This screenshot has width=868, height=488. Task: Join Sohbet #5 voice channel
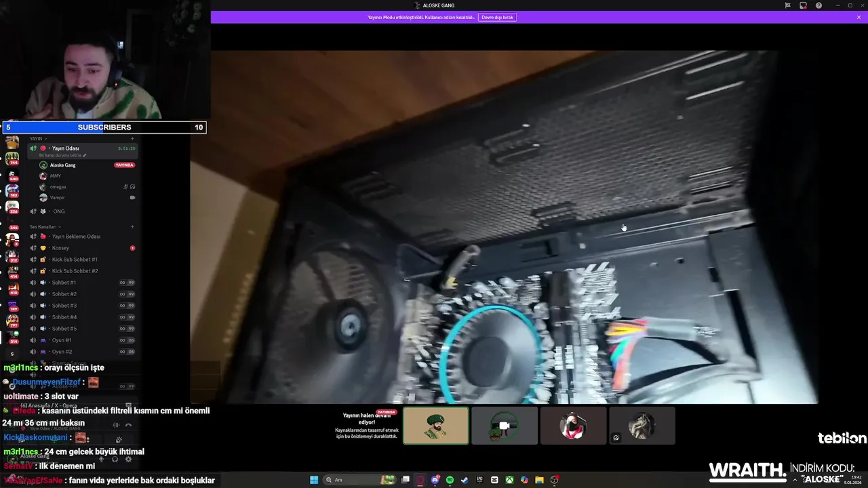point(82,329)
